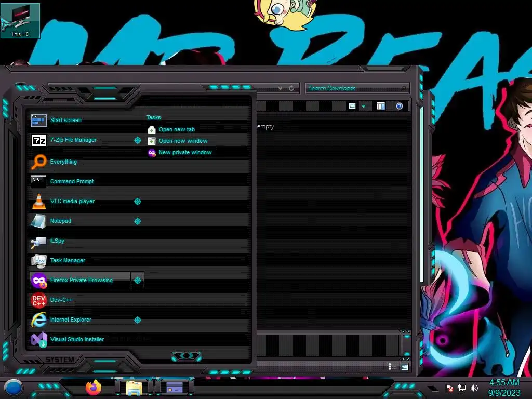Open Start screen from the start menu

coord(81,120)
